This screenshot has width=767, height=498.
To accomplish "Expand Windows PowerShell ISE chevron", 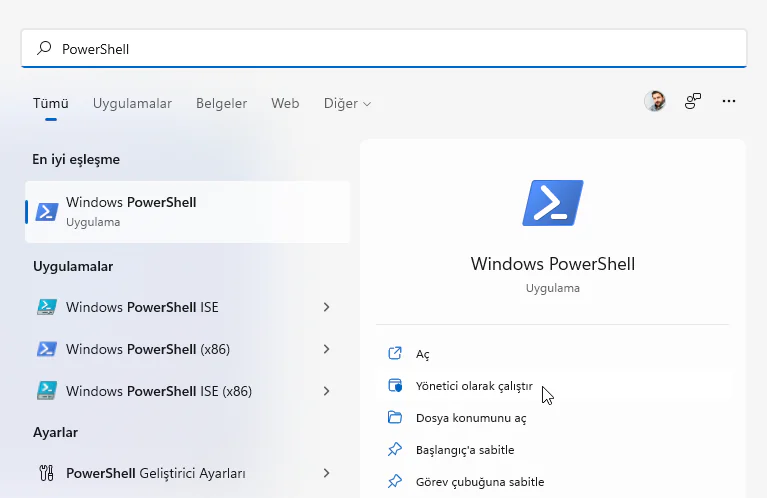I will 326,307.
